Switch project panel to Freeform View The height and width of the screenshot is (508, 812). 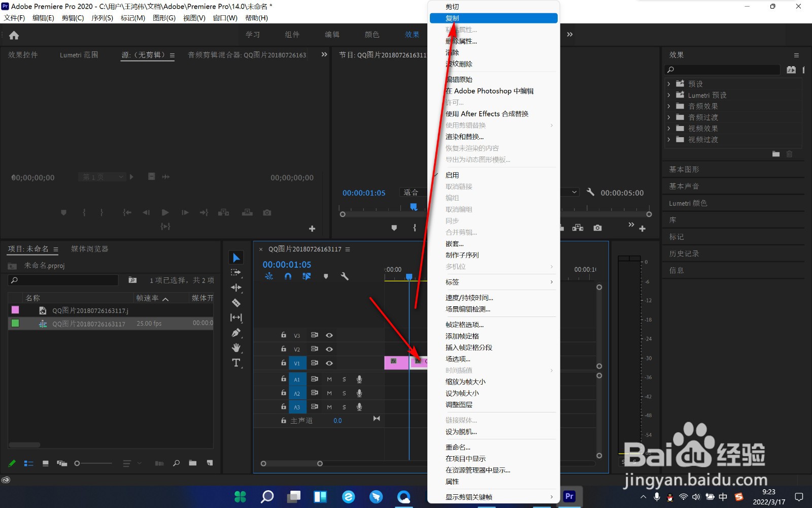pos(62,463)
